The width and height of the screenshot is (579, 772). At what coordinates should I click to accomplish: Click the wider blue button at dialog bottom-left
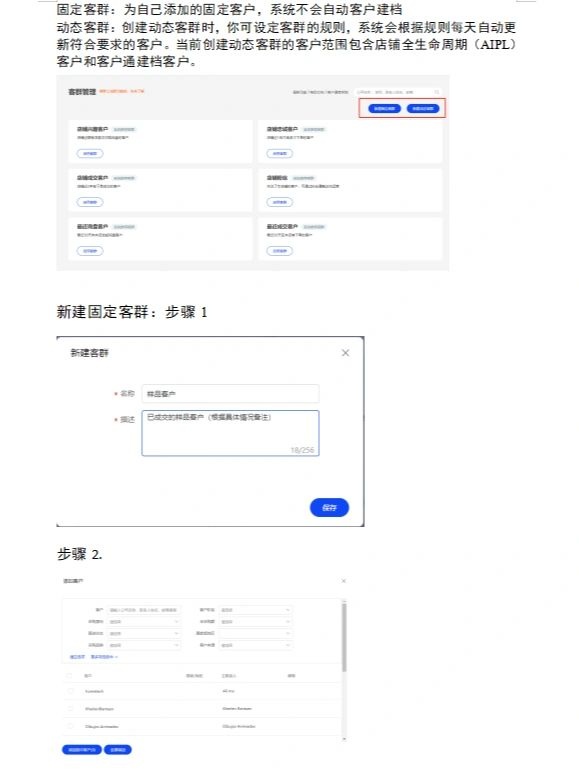click(82, 750)
